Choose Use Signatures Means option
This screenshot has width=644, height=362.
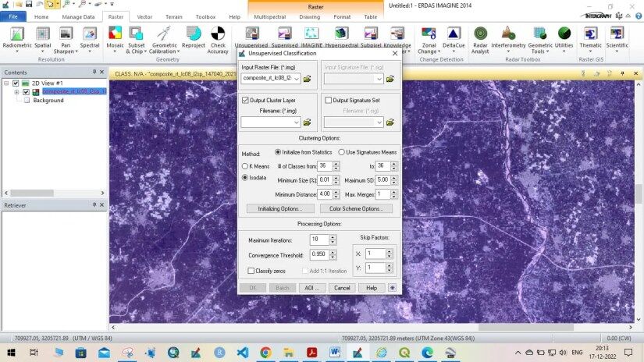click(x=341, y=152)
